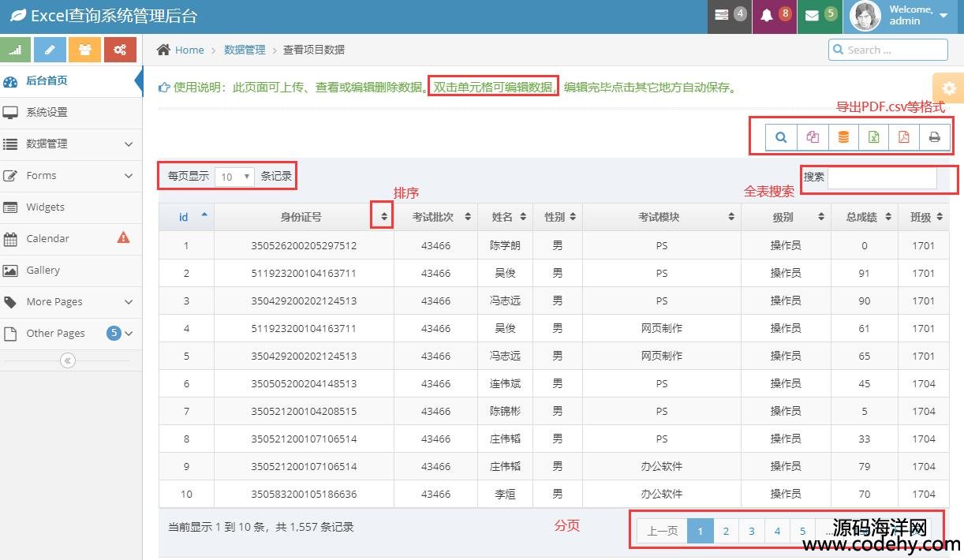964x560 pixels.
Task: Click the print icon in export toolbar
Action: [x=935, y=137]
